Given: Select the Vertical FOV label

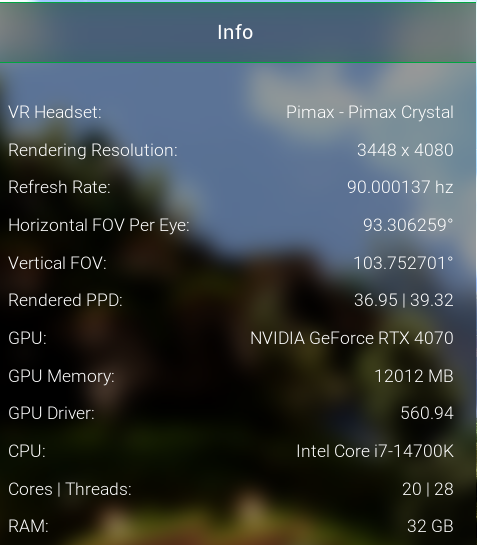Looking at the screenshot, I should (x=57, y=263).
